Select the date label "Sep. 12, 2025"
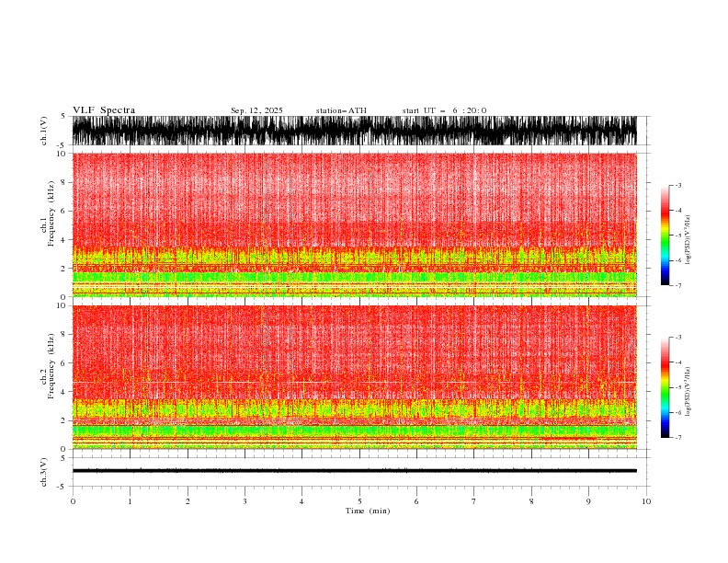This screenshot has height=563, width=728. point(256,110)
